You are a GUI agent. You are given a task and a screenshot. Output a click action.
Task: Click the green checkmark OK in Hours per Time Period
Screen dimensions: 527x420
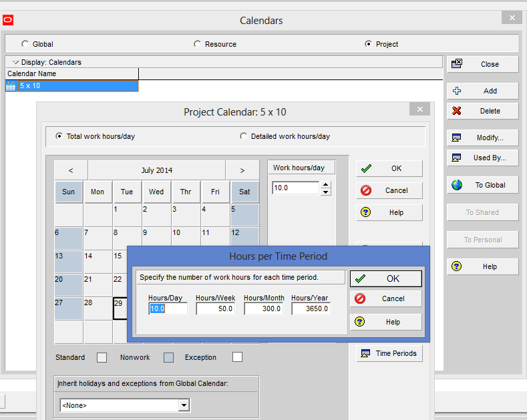pos(385,278)
